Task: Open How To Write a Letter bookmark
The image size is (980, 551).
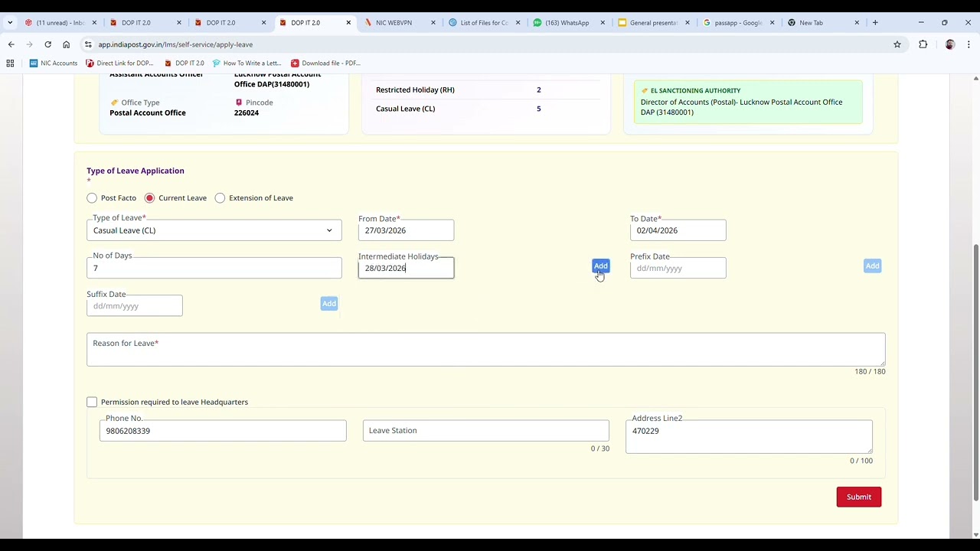Action: click(247, 63)
